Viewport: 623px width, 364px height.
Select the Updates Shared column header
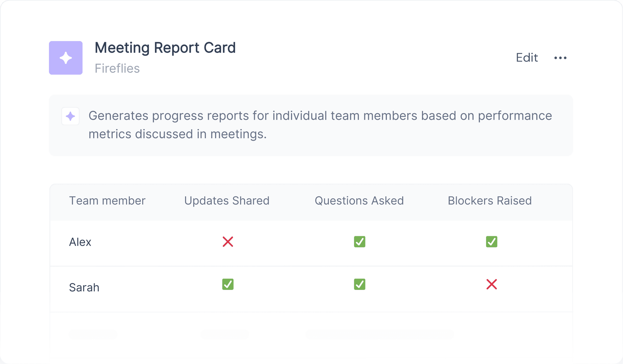pyautogui.click(x=227, y=201)
